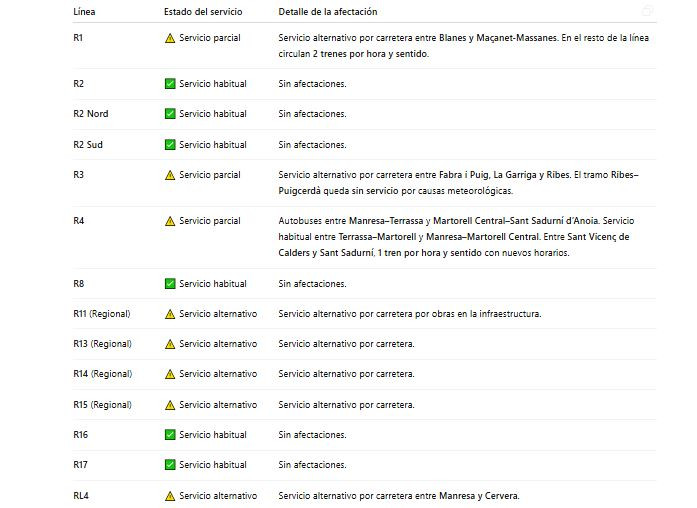The image size is (697, 508).
Task: Click the R15 (Regional) 'Servicio alternativo' status text
Action: coord(217,405)
